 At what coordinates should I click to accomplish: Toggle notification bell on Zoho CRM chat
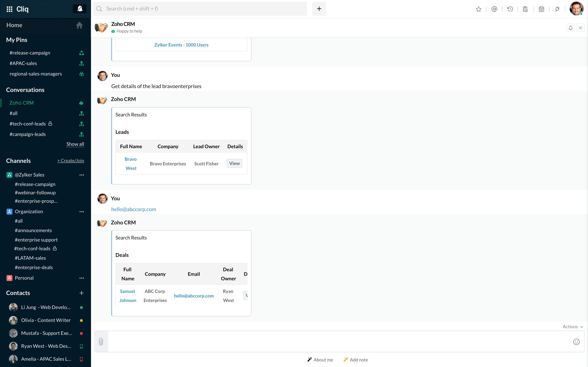571,27
